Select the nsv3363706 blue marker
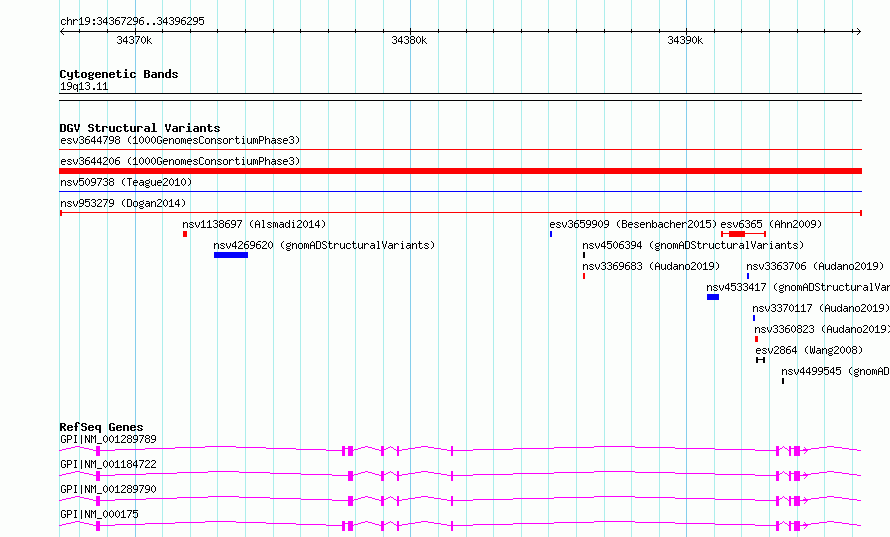Screen dimensions: 890x537 coord(748,276)
